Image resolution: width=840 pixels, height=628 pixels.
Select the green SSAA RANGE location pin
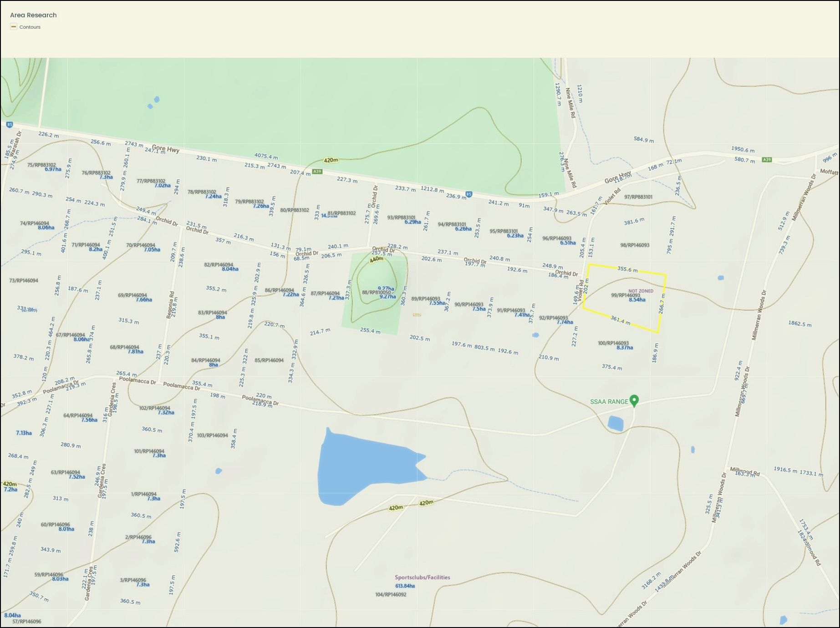pos(634,400)
